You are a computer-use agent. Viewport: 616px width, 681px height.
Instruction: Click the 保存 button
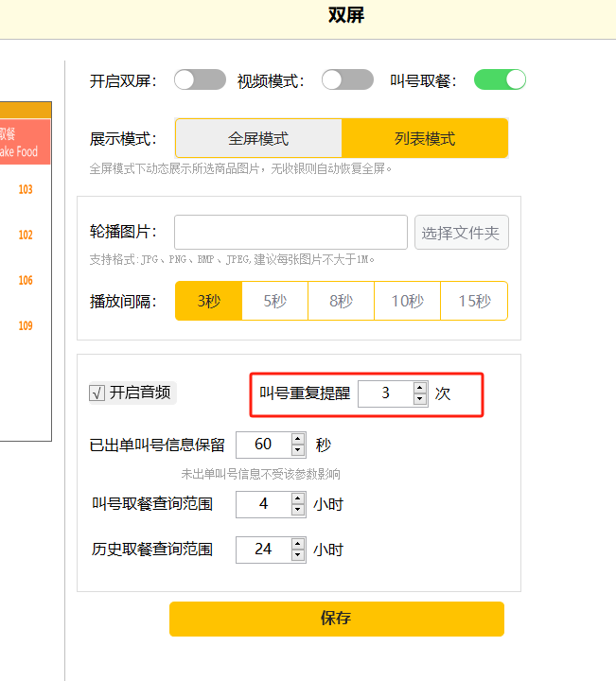336,619
